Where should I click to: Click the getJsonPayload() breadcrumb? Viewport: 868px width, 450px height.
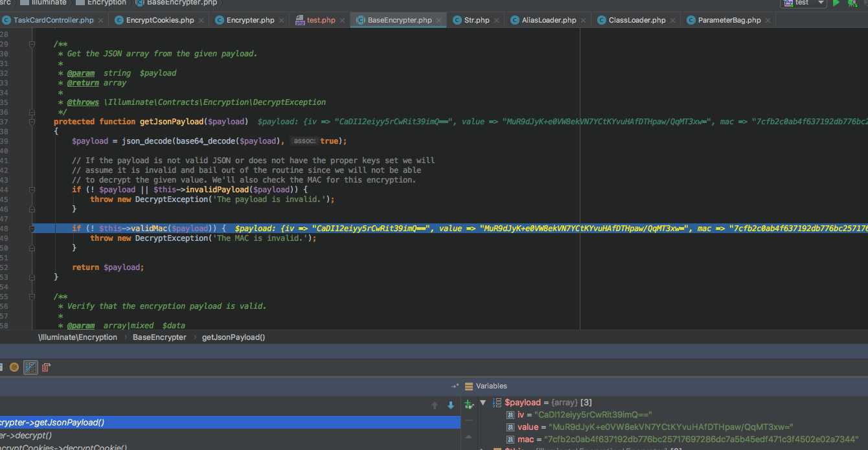[233, 337]
